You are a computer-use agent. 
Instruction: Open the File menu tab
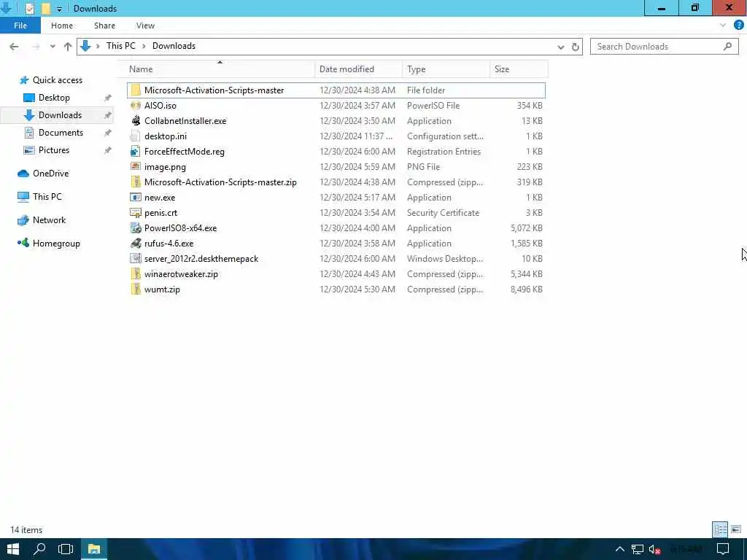point(20,26)
